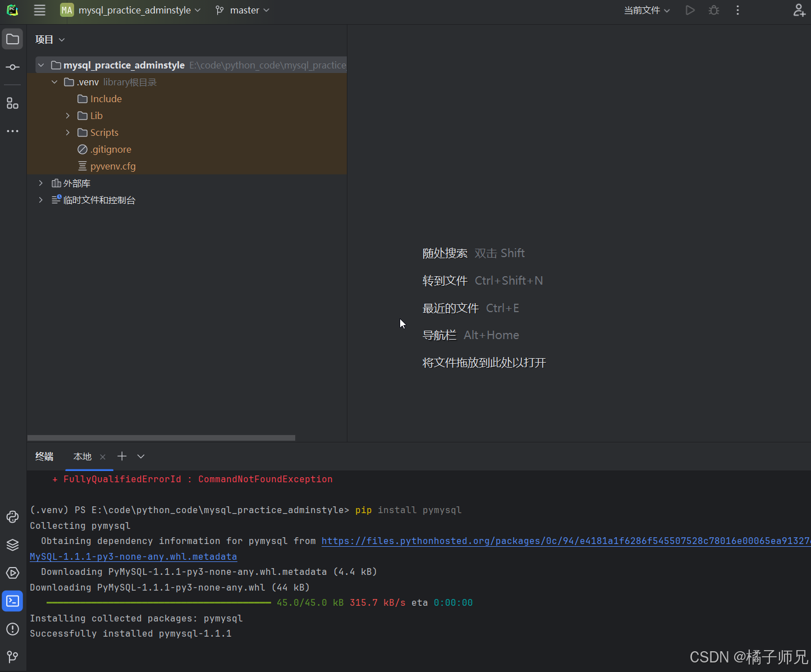
Task: Click the 导航栏 hint text
Action: pyautogui.click(x=439, y=335)
